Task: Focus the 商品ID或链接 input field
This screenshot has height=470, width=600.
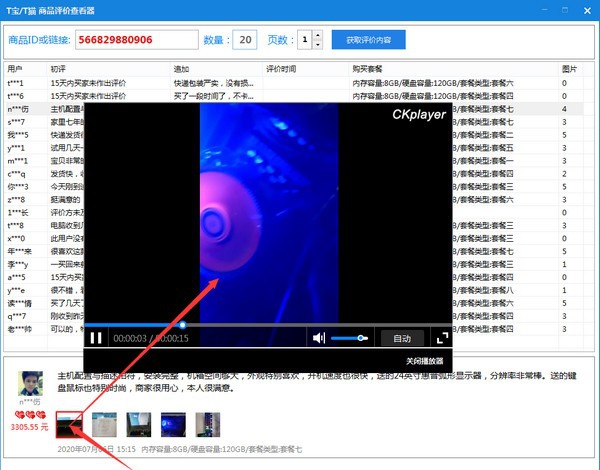Action: click(x=137, y=40)
